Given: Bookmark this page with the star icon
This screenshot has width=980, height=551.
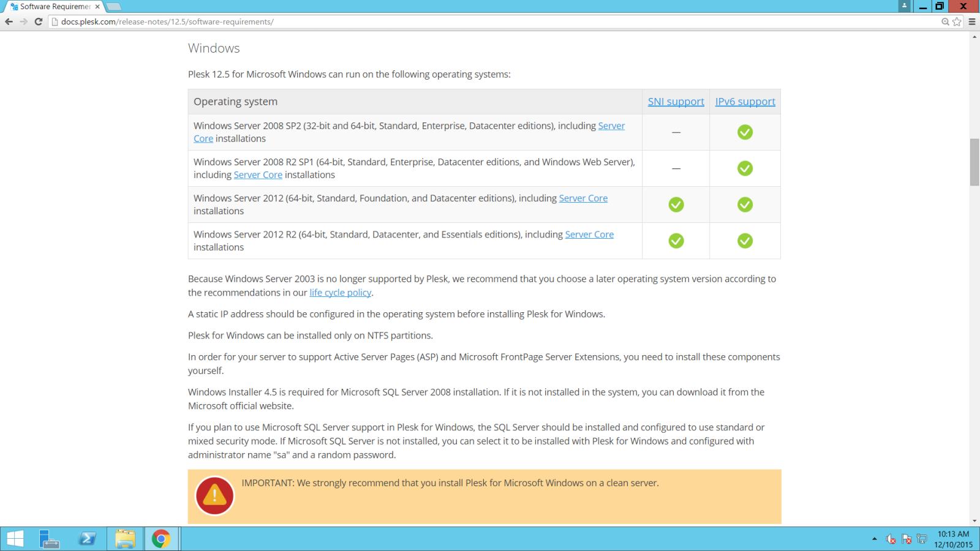Looking at the screenshot, I should click(x=957, y=21).
